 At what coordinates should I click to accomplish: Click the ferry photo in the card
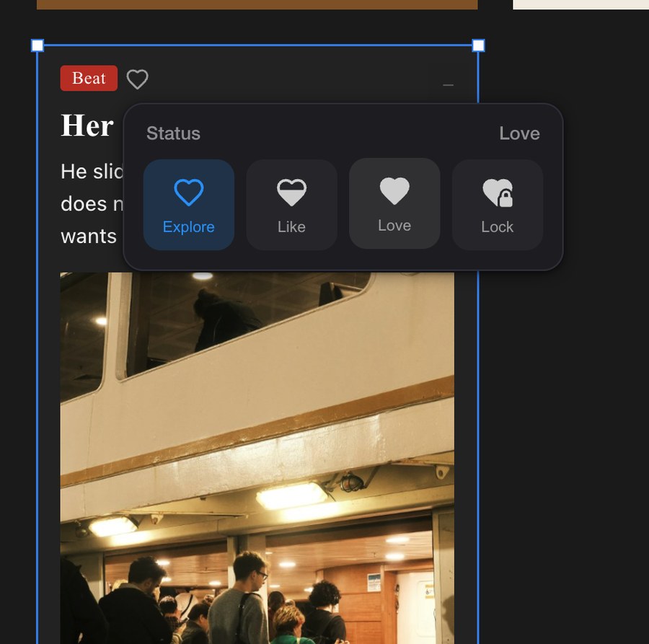tap(257, 458)
